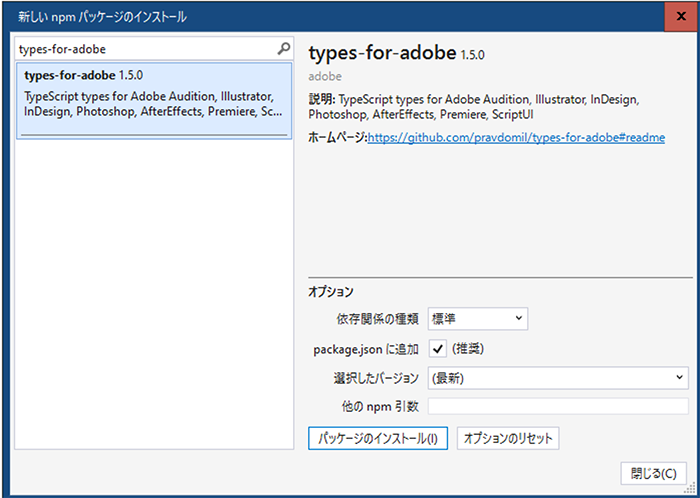Click the 説明 description text
Viewport: 700px width, 498px height.
point(474,106)
